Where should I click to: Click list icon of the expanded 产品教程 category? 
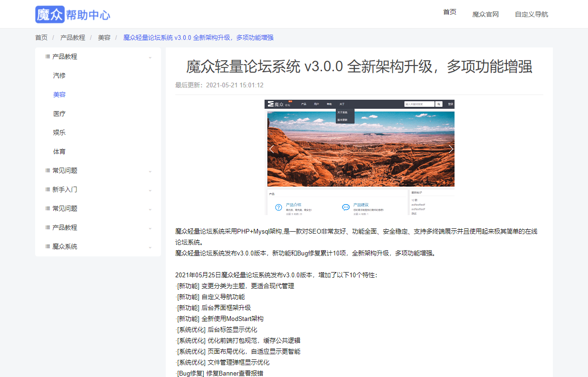47,57
